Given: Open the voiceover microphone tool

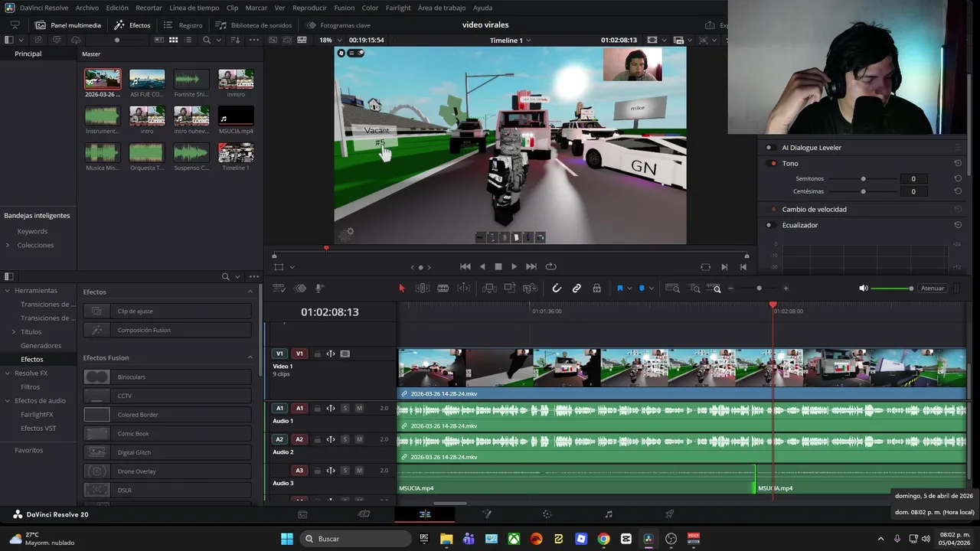Looking at the screenshot, I should [319, 289].
